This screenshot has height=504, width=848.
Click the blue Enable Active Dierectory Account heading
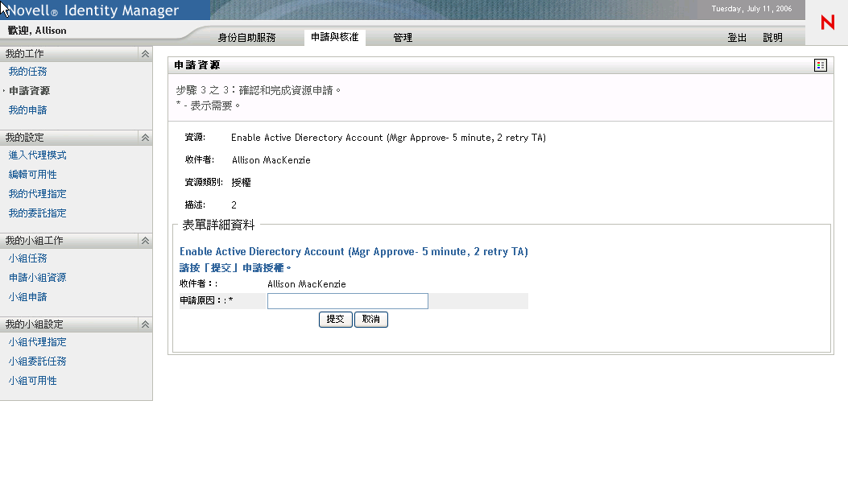click(x=354, y=251)
